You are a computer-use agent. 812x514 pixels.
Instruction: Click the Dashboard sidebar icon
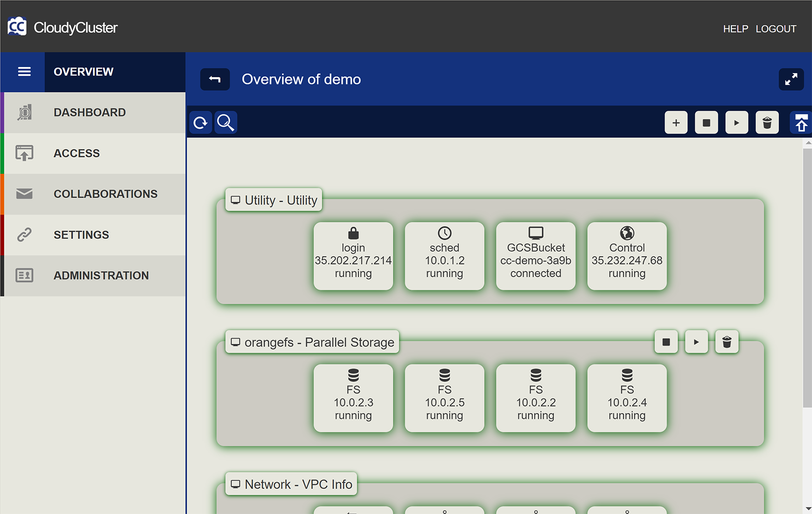(x=24, y=112)
